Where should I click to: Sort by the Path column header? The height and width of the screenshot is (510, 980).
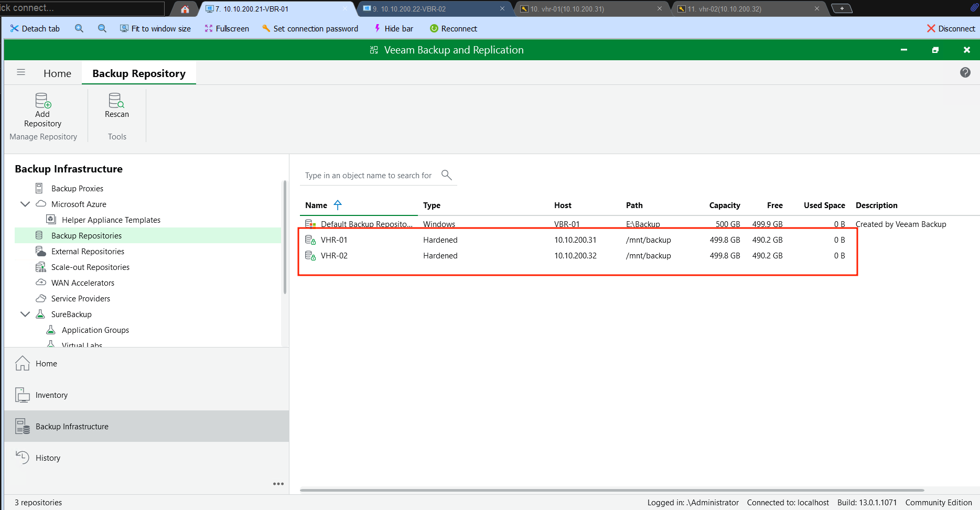pyautogui.click(x=634, y=205)
